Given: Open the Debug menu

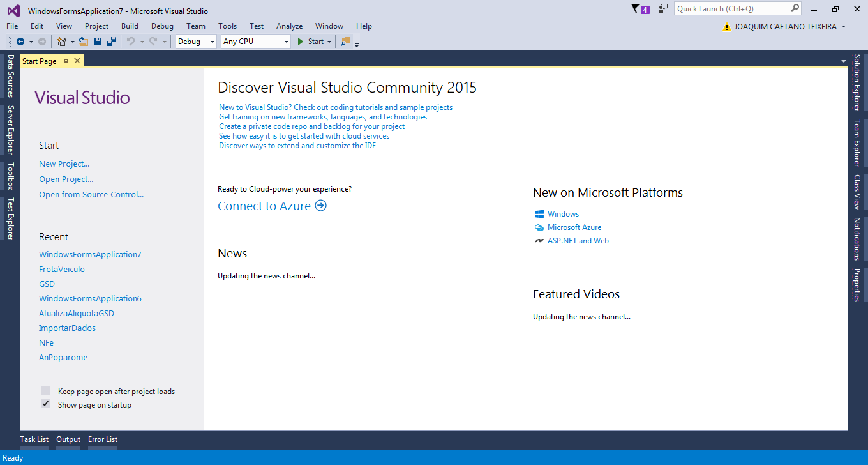Looking at the screenshot, I should tap(162, 26).
